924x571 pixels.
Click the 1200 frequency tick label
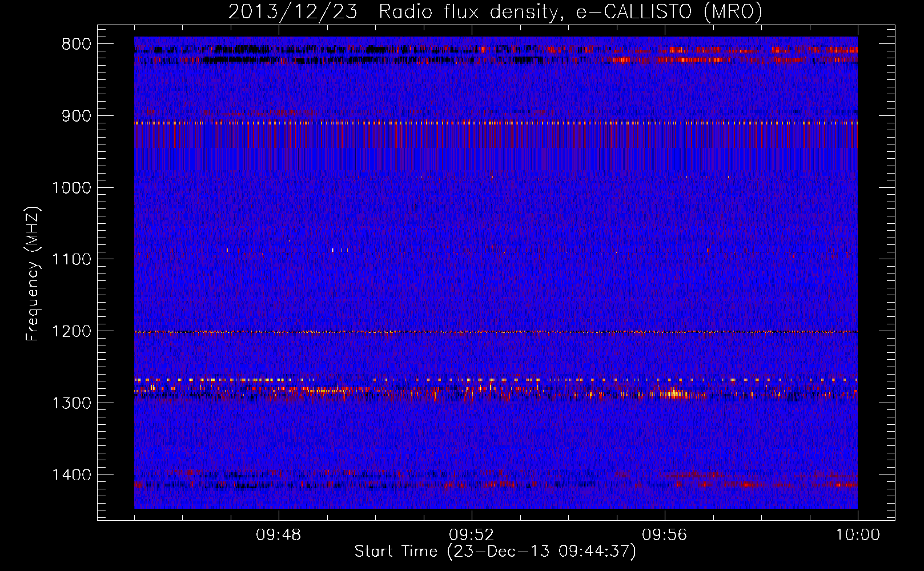pos(71,331)
